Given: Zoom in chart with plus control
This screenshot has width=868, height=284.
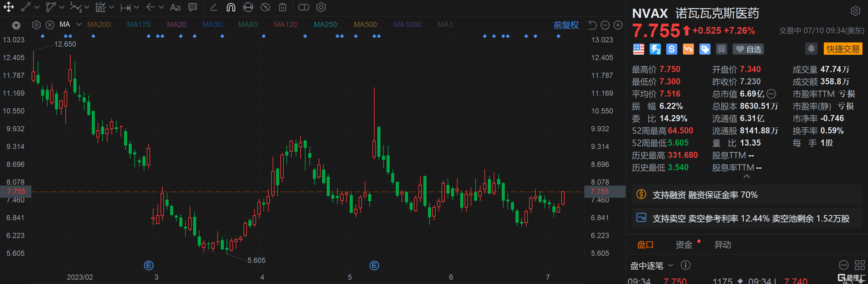Looking at the screenshot, I should [618, 25].
